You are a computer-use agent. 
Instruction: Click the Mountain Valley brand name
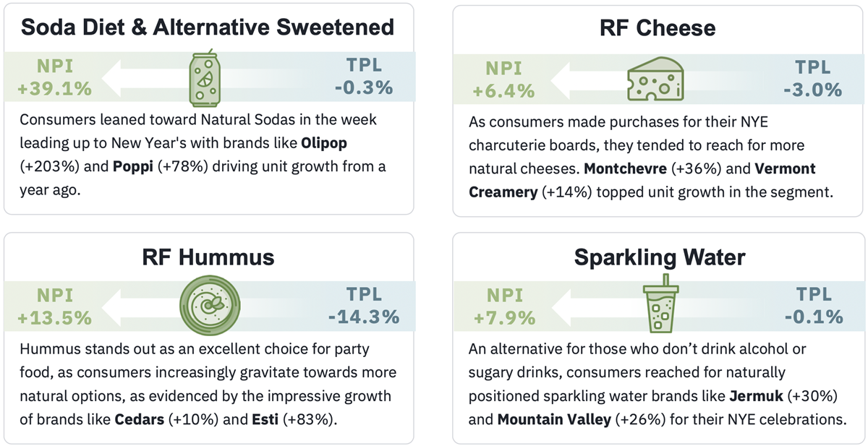[x=553, y=419]
